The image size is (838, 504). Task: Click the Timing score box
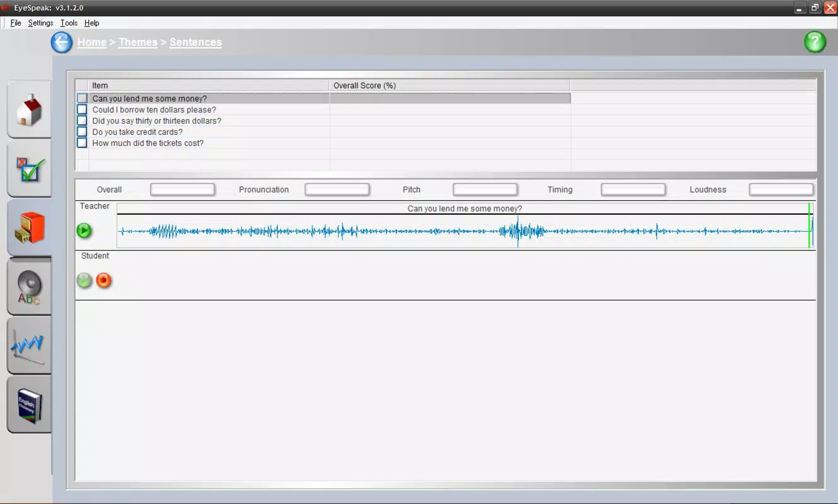pos(633,190)
